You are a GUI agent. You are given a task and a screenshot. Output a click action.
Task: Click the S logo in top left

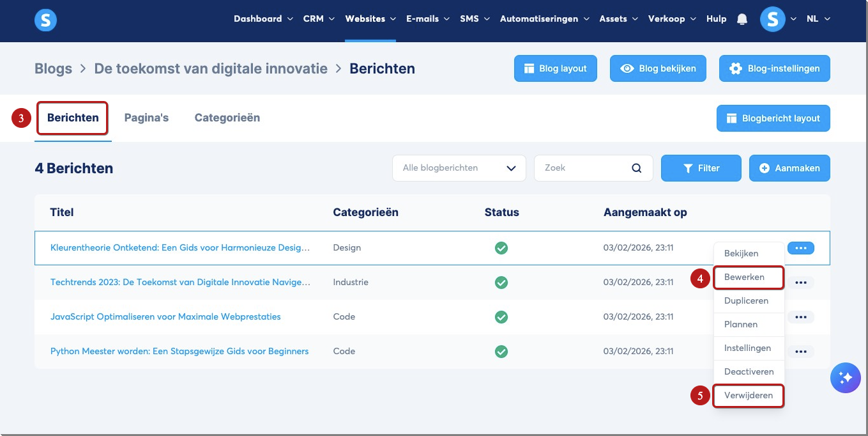tap(46, 20)
